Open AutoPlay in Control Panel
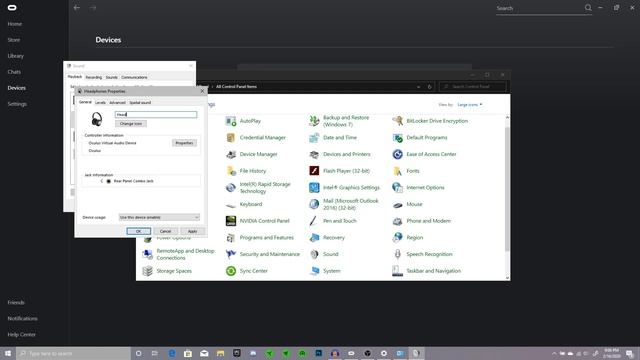Viewport: 640px width, 360px height. click(243, 121)
